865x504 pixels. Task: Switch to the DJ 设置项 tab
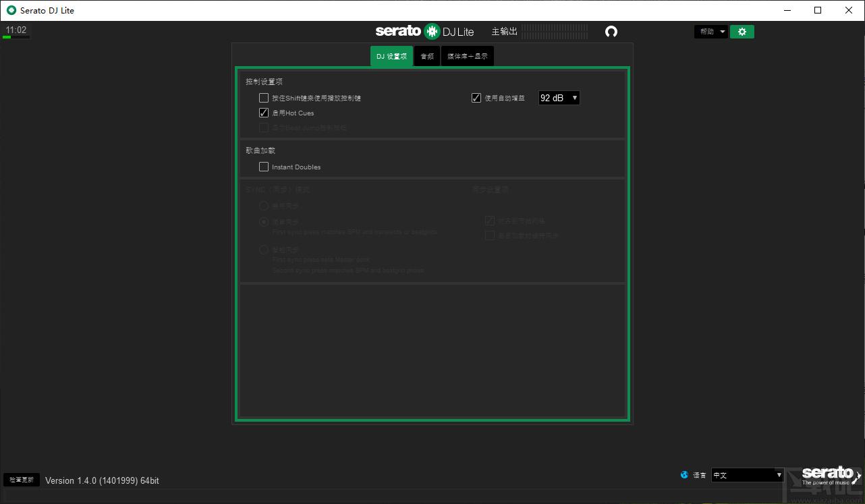pos(391,56)
